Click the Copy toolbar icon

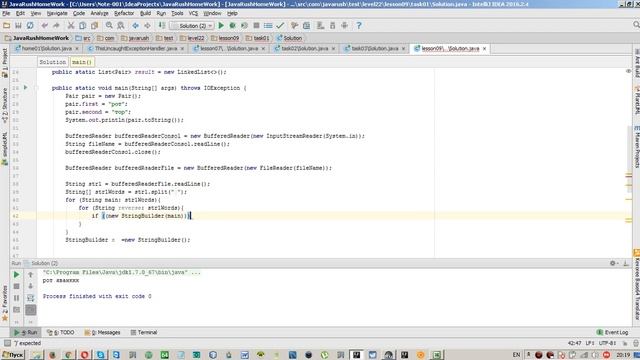click(x=82, y=25)
